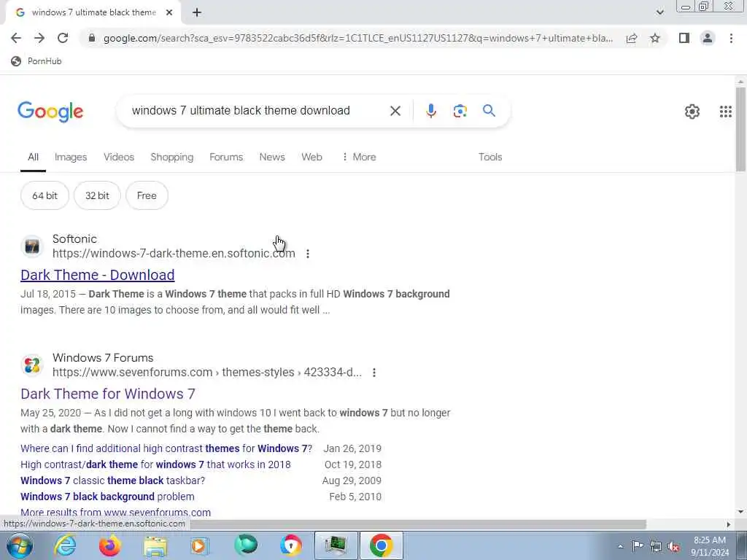Close the windows 7 ultimate black theme tab

click(x=169, y=13)
